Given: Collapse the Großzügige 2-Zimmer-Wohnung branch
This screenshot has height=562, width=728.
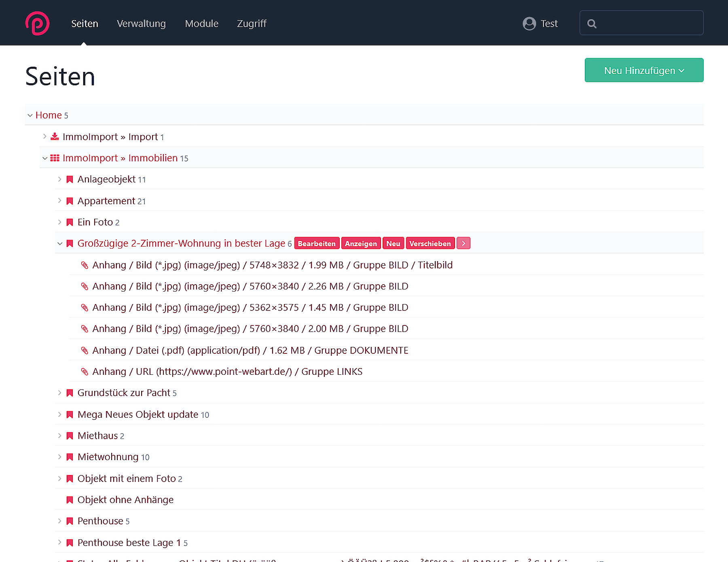Looking at the screenshot, I should point(60,244).
